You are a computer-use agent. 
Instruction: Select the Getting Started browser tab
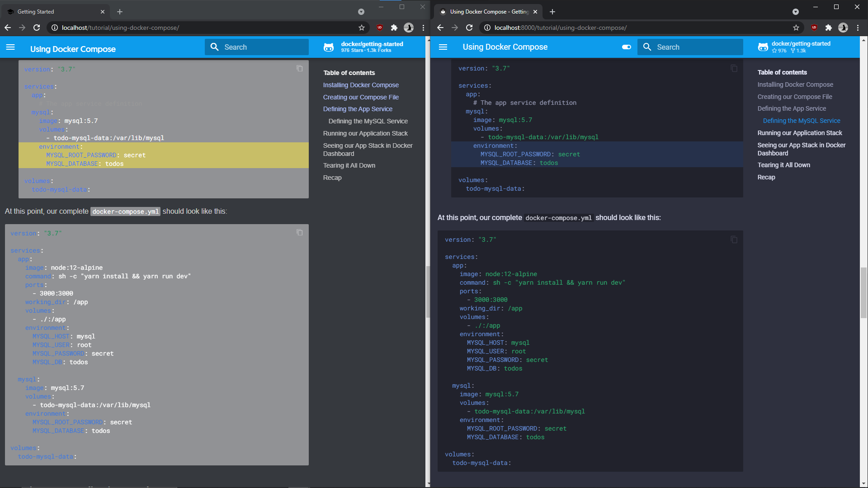54,12
